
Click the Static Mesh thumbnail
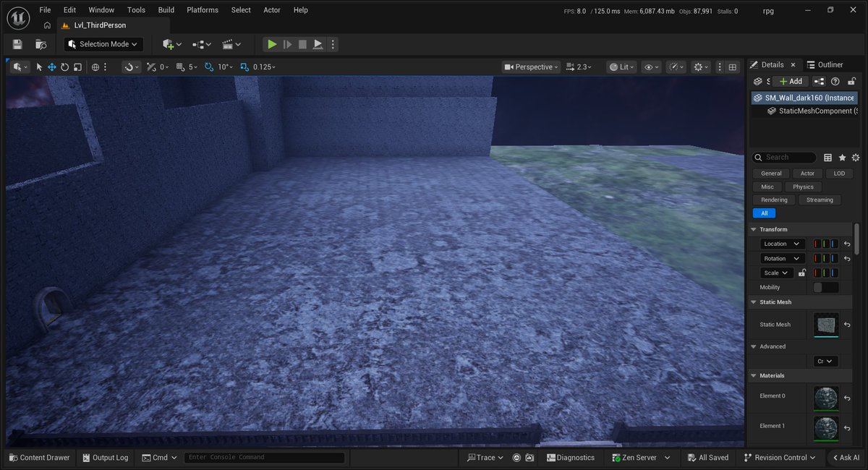click(x=826, y=325)
